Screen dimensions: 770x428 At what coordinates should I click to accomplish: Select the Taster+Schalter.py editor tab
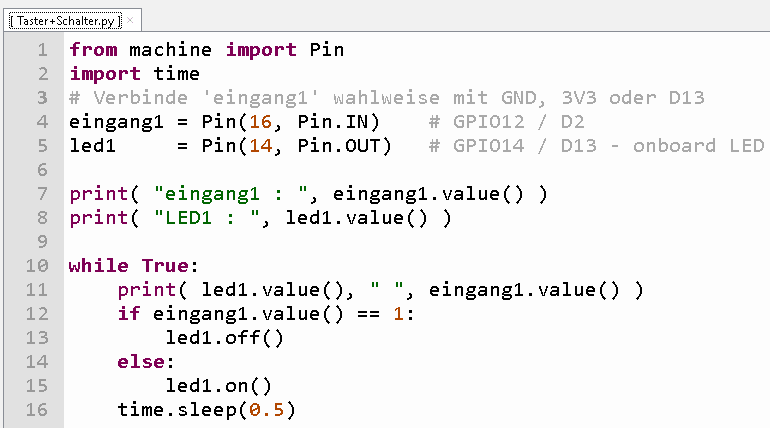(x=64, y=19)
